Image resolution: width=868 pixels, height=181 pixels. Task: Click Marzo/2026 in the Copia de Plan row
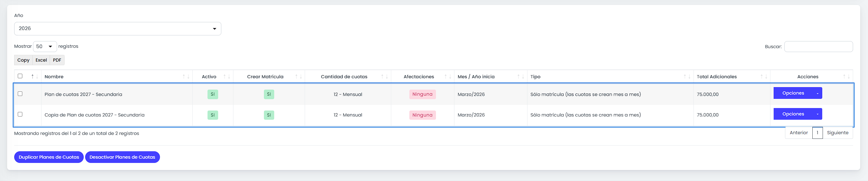pyautogui.click(x=471, y=115)
